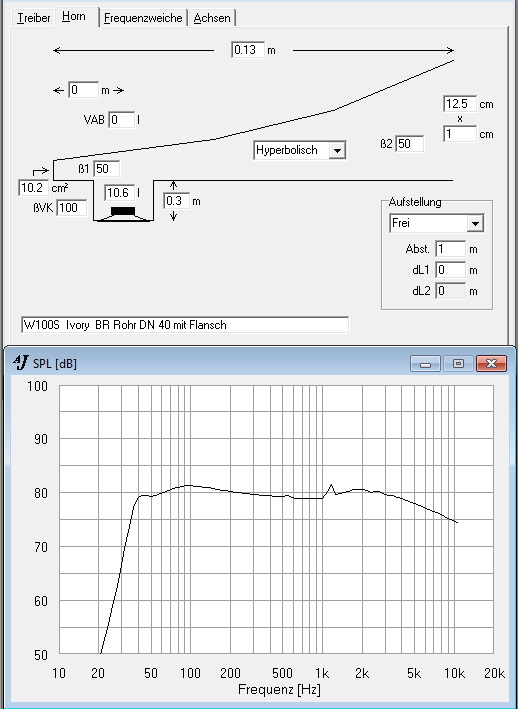Open the Achsen tab

(212, 18)
